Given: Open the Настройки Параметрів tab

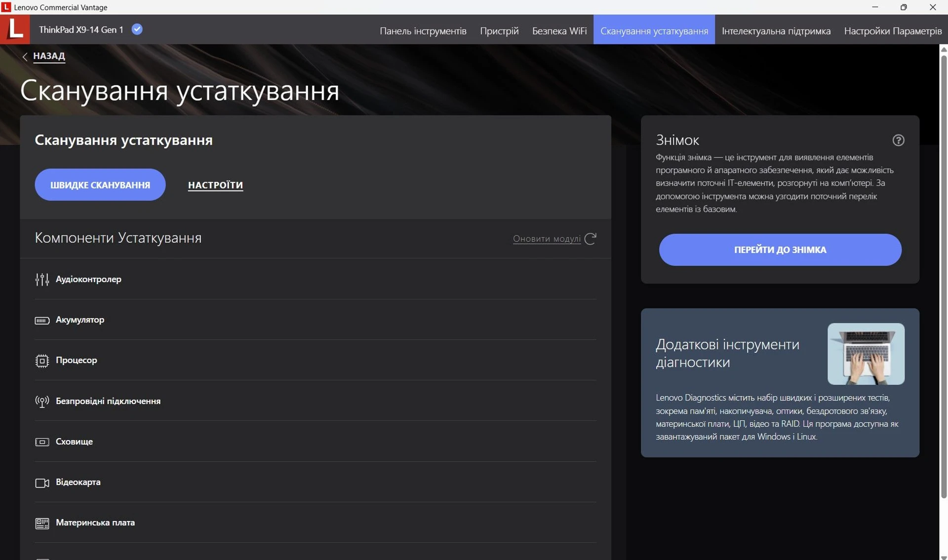Looking at the screenshot, I should pos(893,31).
